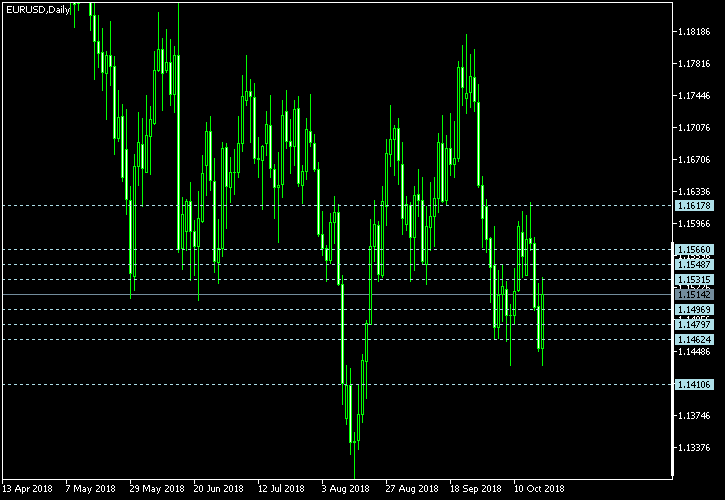Select the 1.16178 price level label

(694, 205)
